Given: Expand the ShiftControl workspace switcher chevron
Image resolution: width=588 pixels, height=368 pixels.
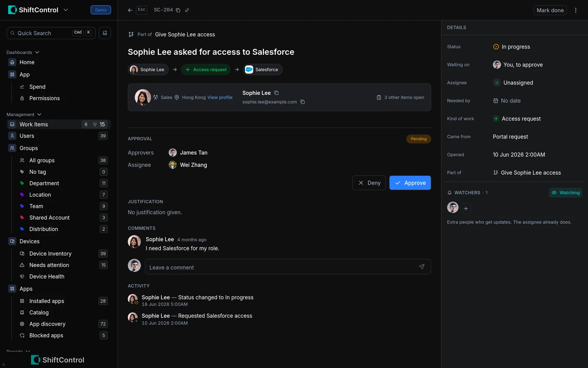Looking at the screenshot, I should [x=66, y=10].
